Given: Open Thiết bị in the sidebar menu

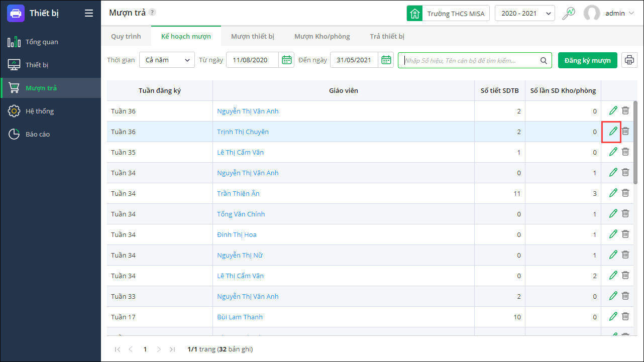Looking at the screenshot, I should pos(50,65).
